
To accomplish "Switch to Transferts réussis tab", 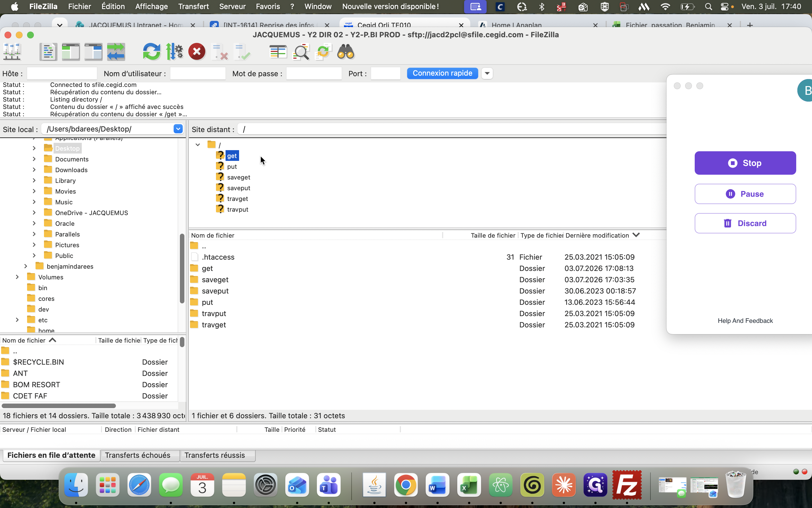I will click(x=215, y=455).
